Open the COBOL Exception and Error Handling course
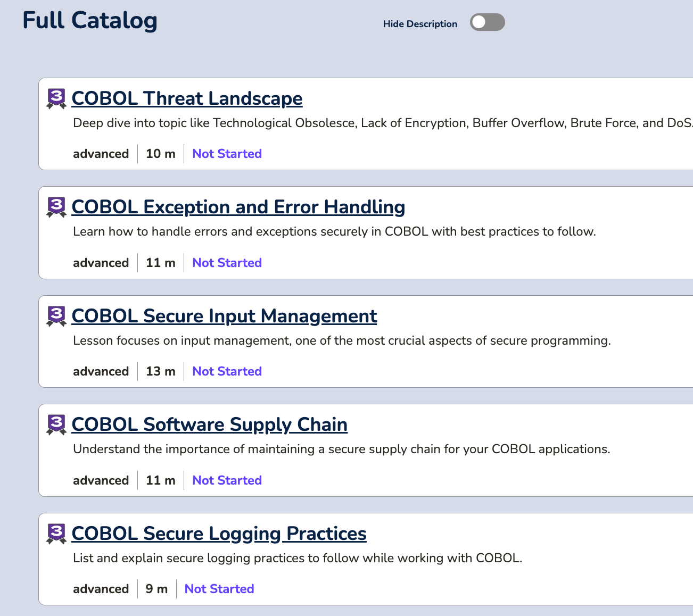Viewport: 693px width, 616px height. pyautogui.click(x=238, y=207)
